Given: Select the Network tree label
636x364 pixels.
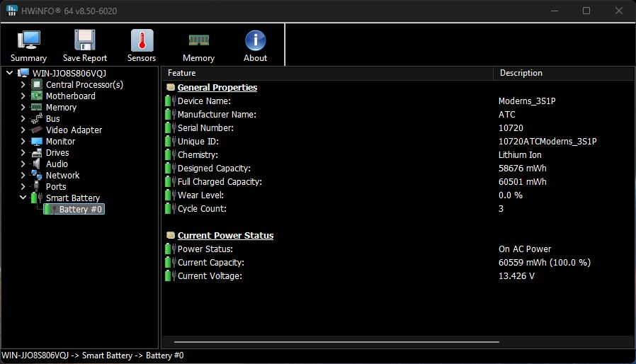Looking at the screenshot, I should (x=62, y=176).
